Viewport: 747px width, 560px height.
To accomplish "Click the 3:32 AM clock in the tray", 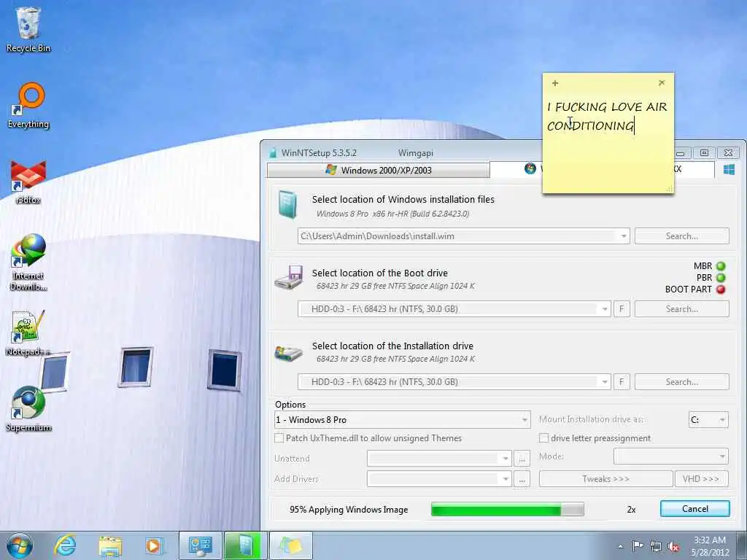I will 709,540.
